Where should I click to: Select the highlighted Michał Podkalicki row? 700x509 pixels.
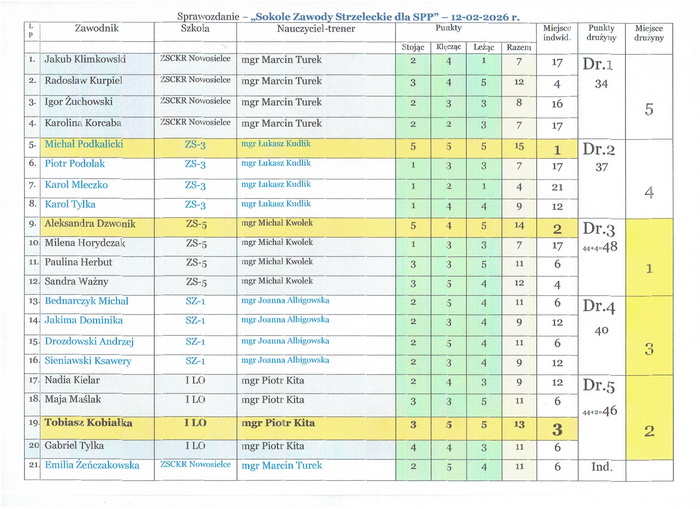[x=301, y=148]
